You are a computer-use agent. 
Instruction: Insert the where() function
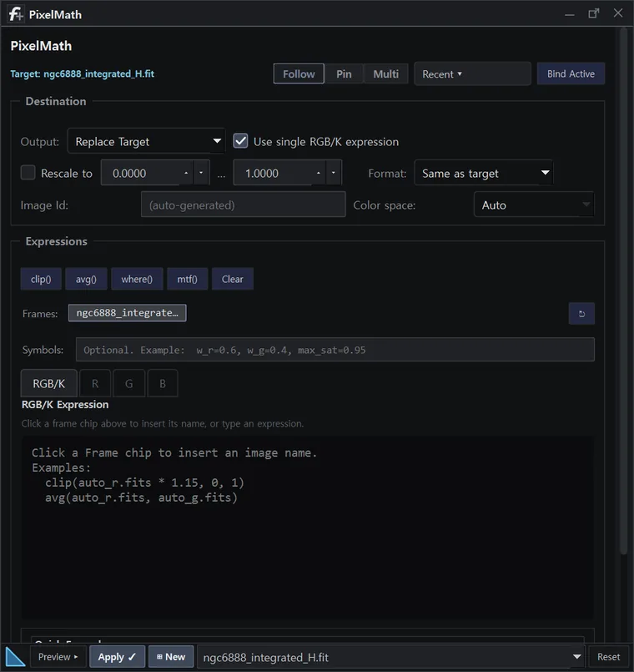coord(137,279)
